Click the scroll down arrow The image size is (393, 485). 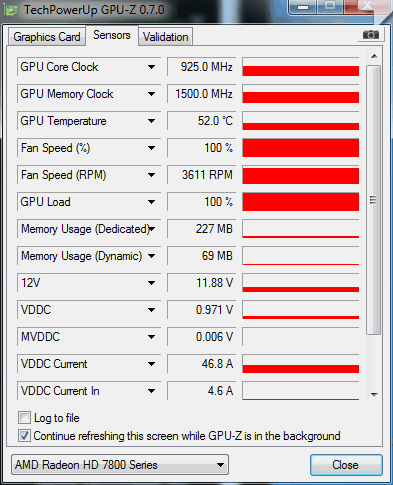(374, 395)
